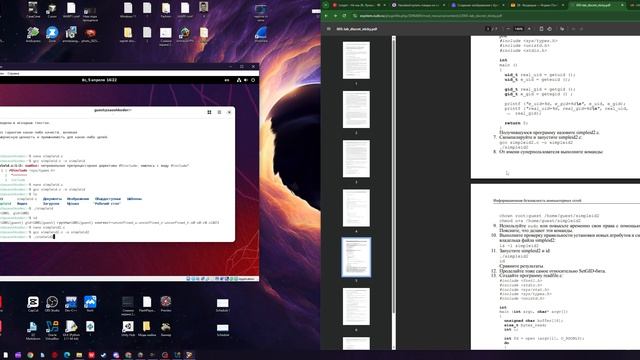Switch to the second browser tab
Image resolution: width=640 pixels, height=360 pixels.
click(x=417, y=5)
